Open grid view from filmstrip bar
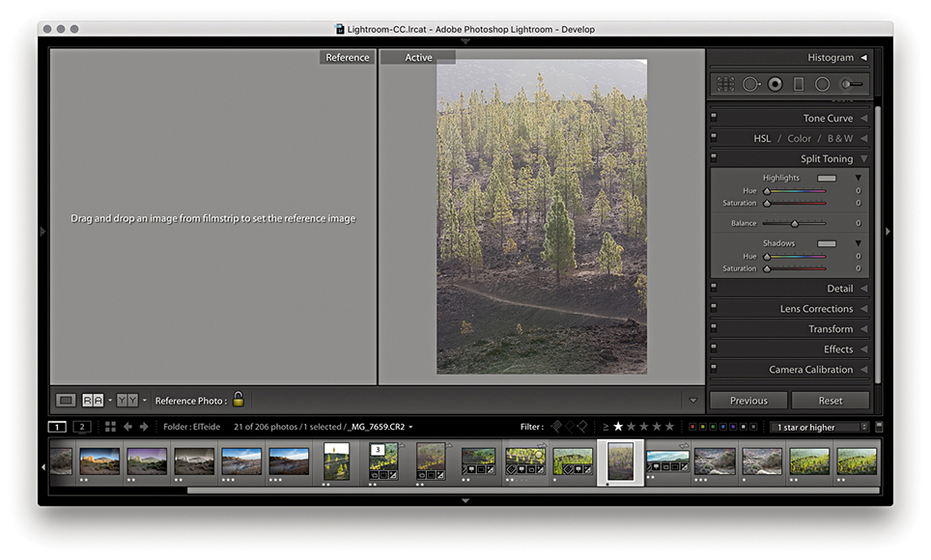 point(110,427)
